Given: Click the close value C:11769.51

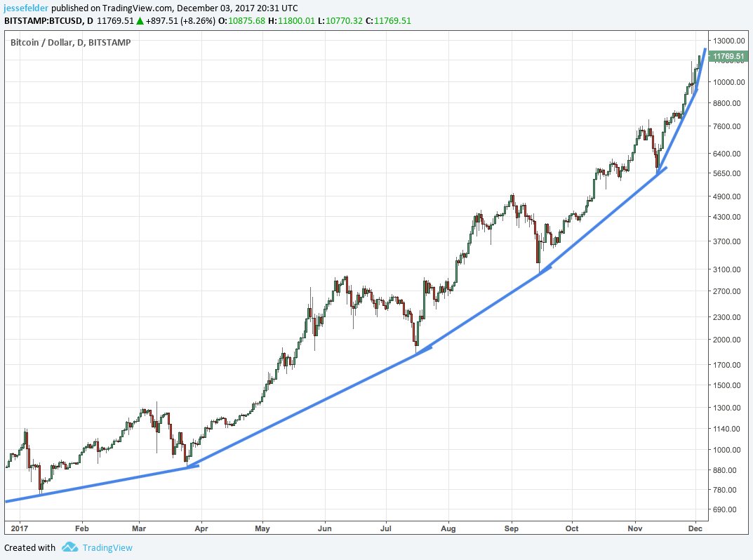Looking at the screenshot, I should pos(388,20).
